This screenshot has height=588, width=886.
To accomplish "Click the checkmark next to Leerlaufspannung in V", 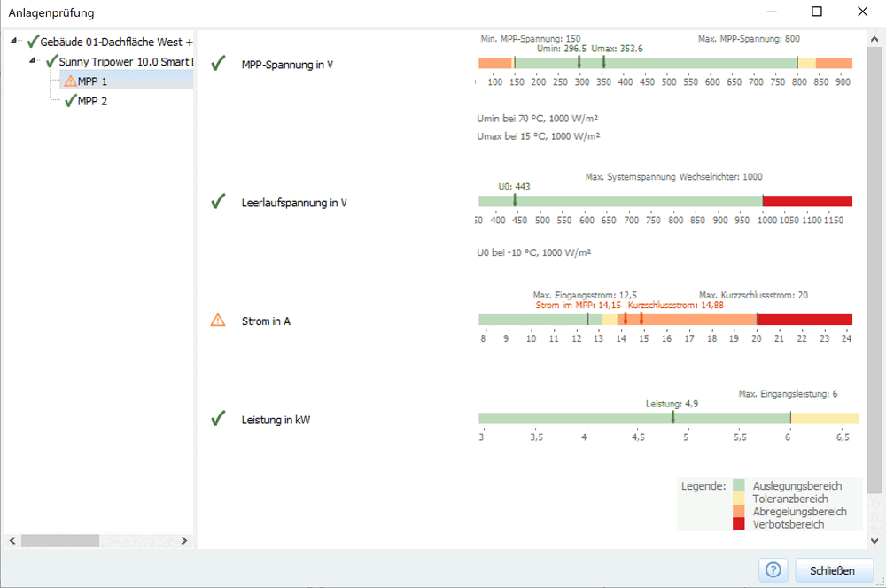I will tap(218, 201).
